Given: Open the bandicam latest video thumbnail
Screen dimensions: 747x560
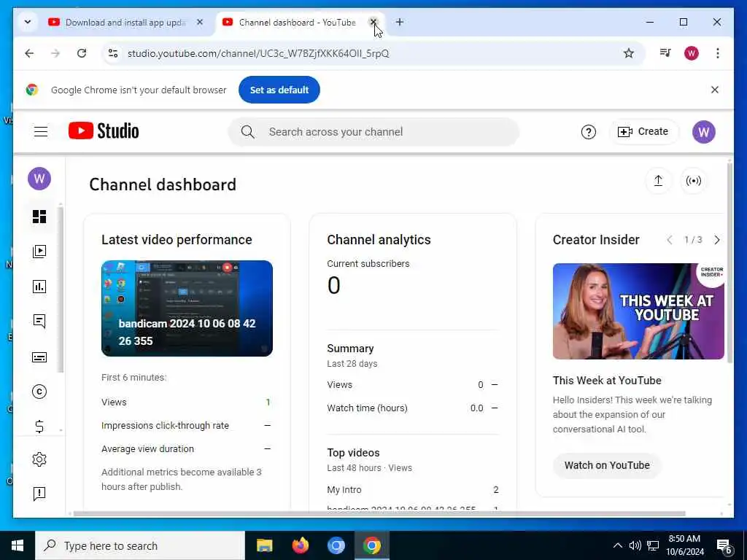Looking at the screenshot, I should (x=187, y=308).
